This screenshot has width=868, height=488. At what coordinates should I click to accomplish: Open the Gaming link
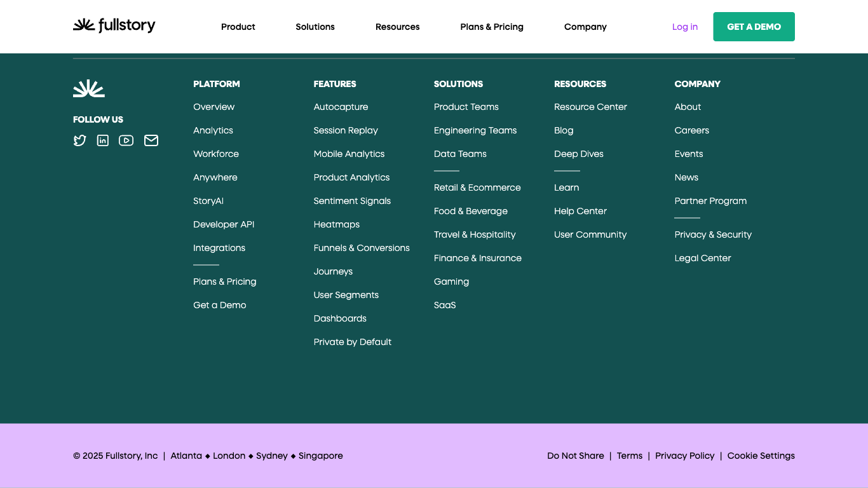451,281
